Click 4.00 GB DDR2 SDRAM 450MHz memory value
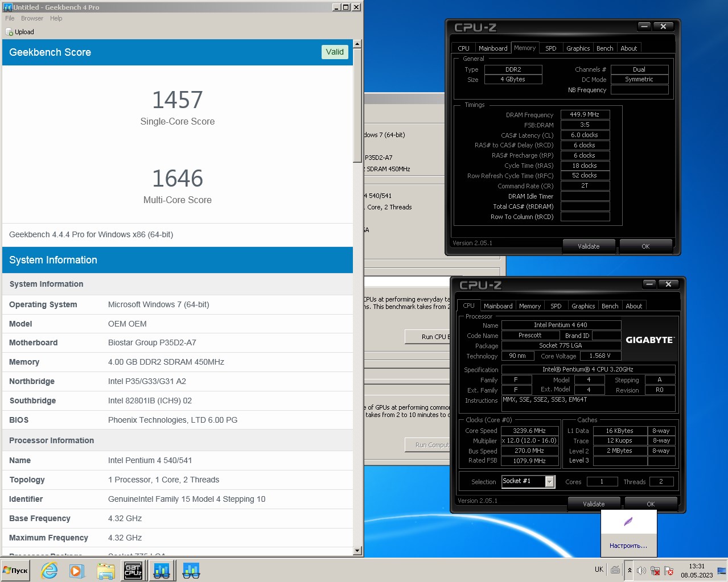728x582 pixels. tap(166, 362)
